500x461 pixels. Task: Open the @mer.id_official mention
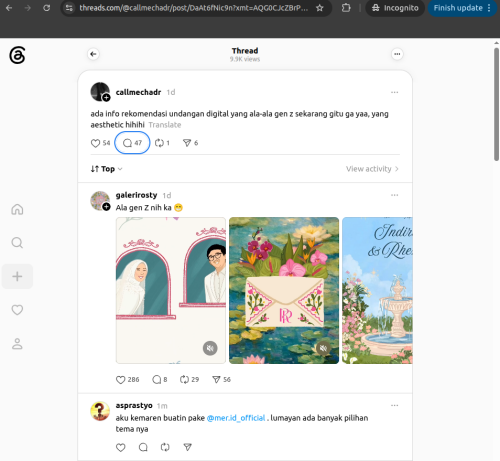[236, 418]
